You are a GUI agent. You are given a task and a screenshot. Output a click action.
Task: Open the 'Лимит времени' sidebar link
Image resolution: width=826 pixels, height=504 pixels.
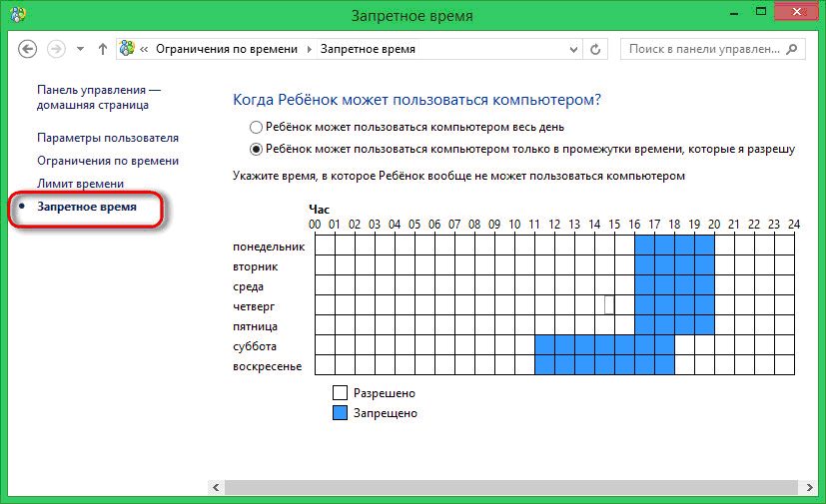pos(80,184)
